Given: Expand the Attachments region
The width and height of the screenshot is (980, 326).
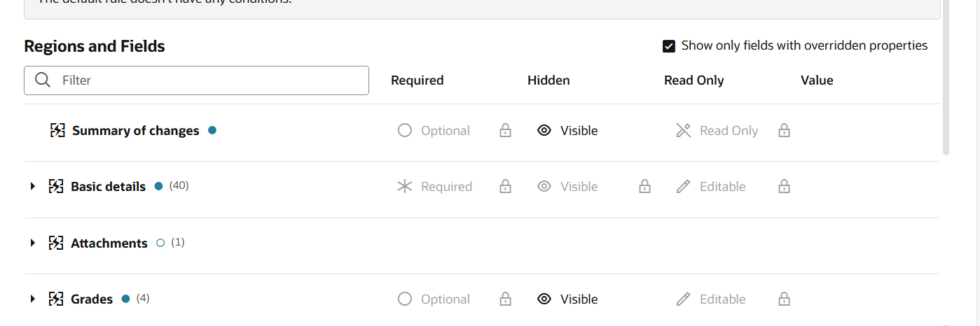Looking at the screenshot, I should 32,243.
